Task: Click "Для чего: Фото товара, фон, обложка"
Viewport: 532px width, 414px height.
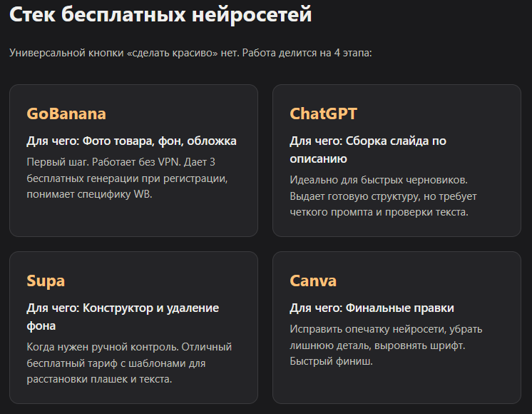Action: [132, 141]
